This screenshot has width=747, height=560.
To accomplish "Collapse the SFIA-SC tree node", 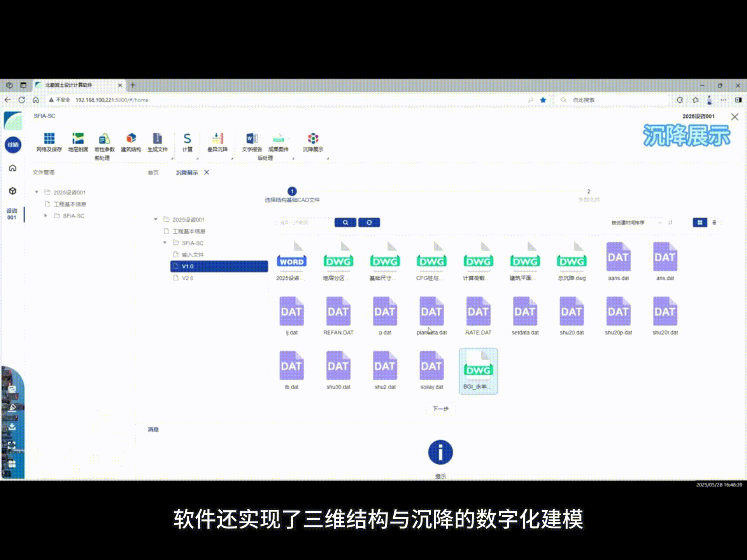I will pyautogui.click(x=165, y=243).
